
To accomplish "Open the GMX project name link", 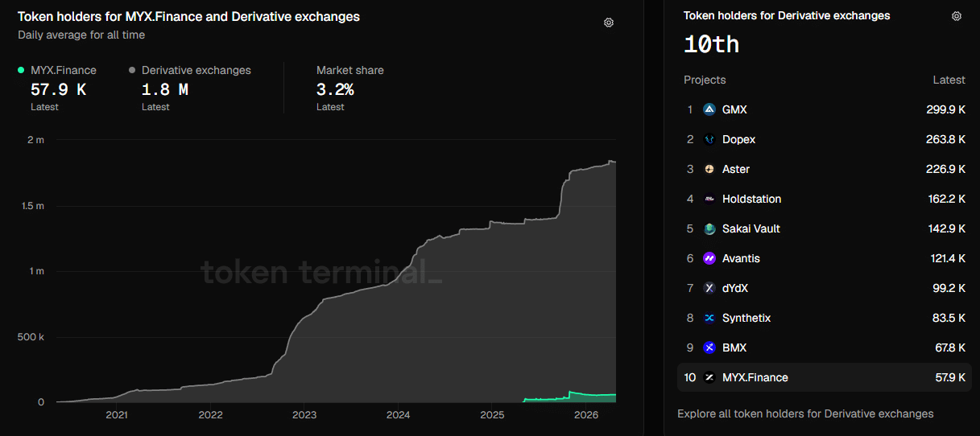I will pyautogui.click(x=734, y=109).
